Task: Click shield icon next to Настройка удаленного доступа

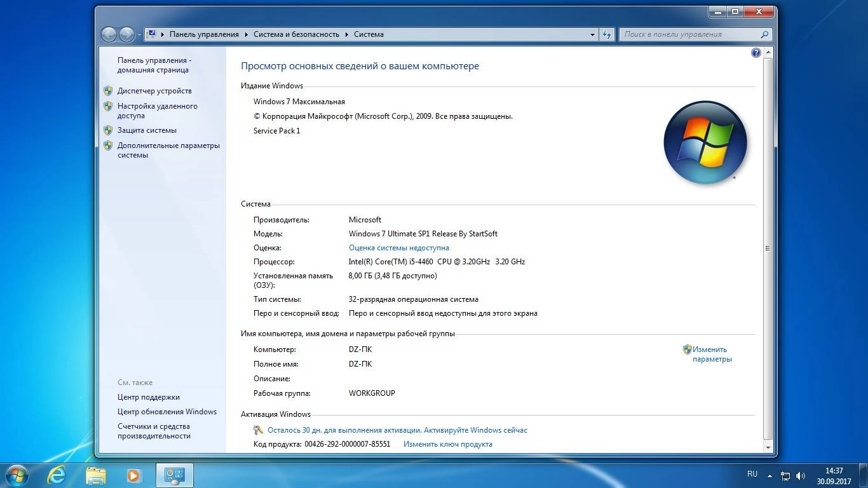Action: [108, 106]
